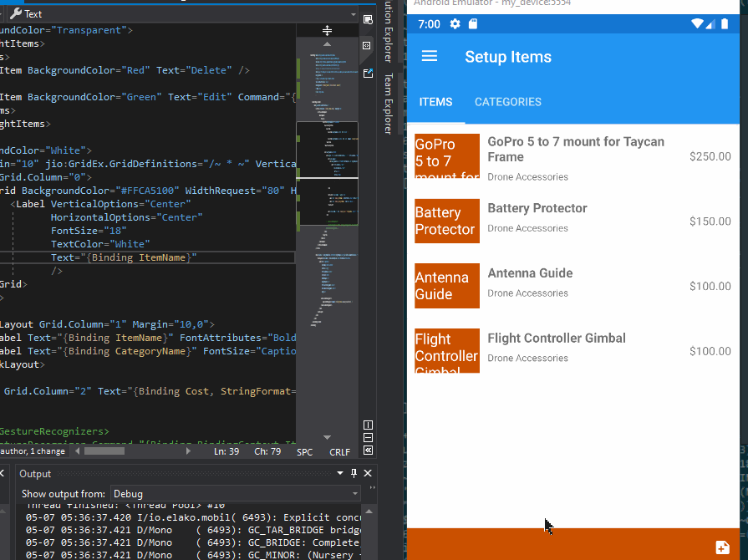This screenshot has height=560, width=748.
Task: Toggle the SPC indicator in the status bar
Action: (304, 451)
